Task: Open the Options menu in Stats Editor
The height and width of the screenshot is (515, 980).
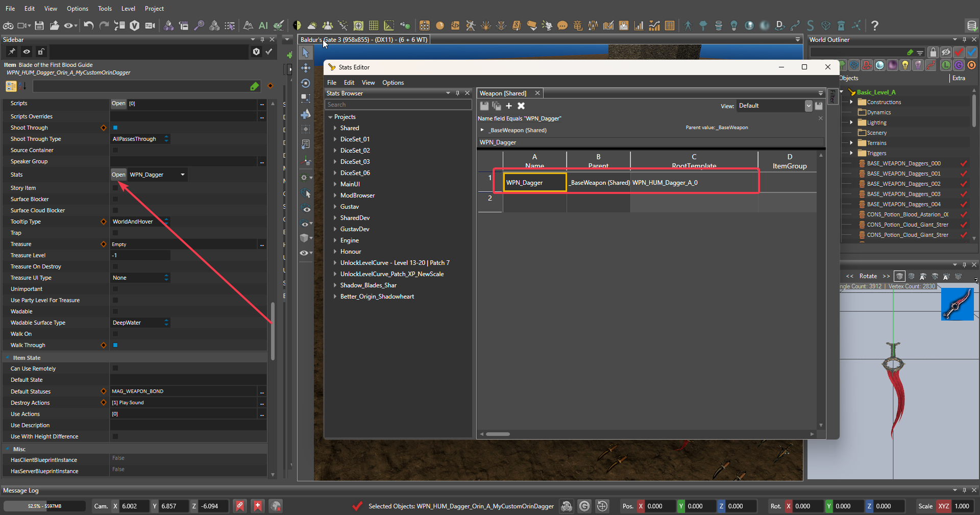Action: coord(393,83)
